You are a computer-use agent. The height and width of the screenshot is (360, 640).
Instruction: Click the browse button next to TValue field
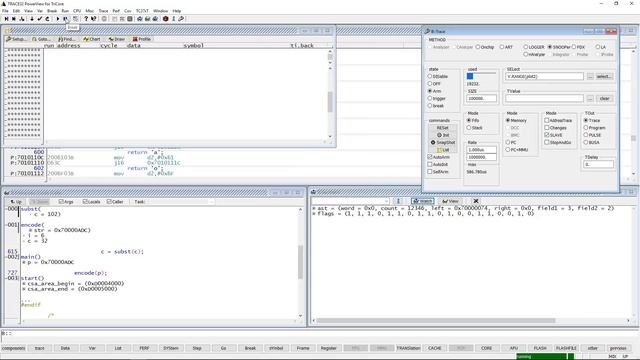coord(590,98)
